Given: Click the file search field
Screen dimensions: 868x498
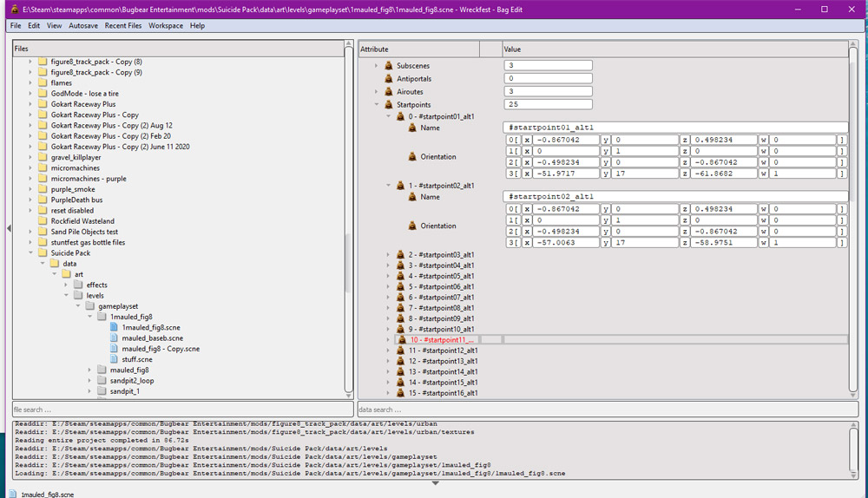Looking at the screenshot, I should (x=182, y=410).
